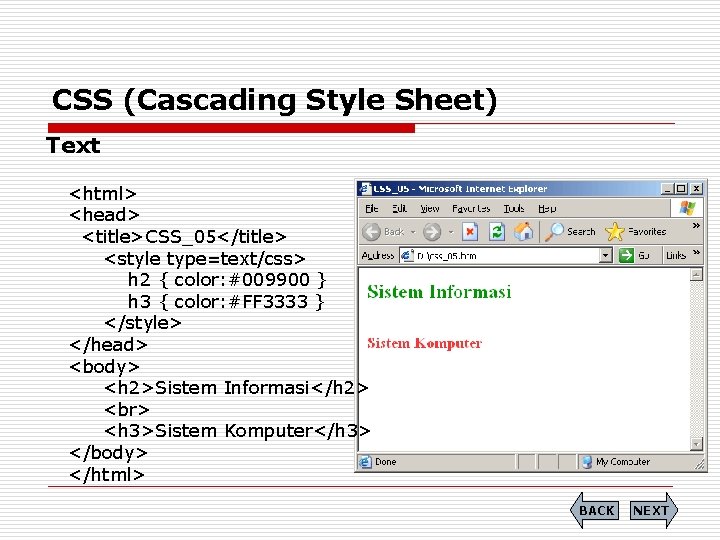Viewport: 720px width, 540px height.
Task: Open the Favorites menu
Action: pos(471,208)
